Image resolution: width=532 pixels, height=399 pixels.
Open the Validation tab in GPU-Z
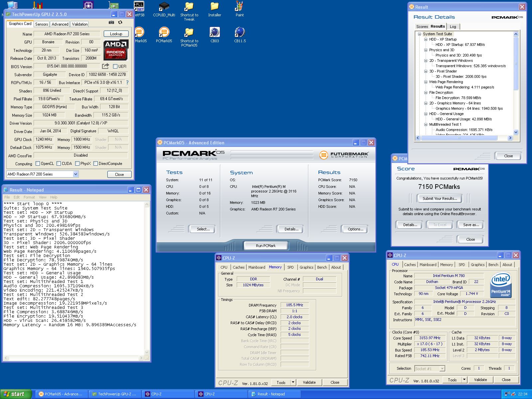coord(80,24)
